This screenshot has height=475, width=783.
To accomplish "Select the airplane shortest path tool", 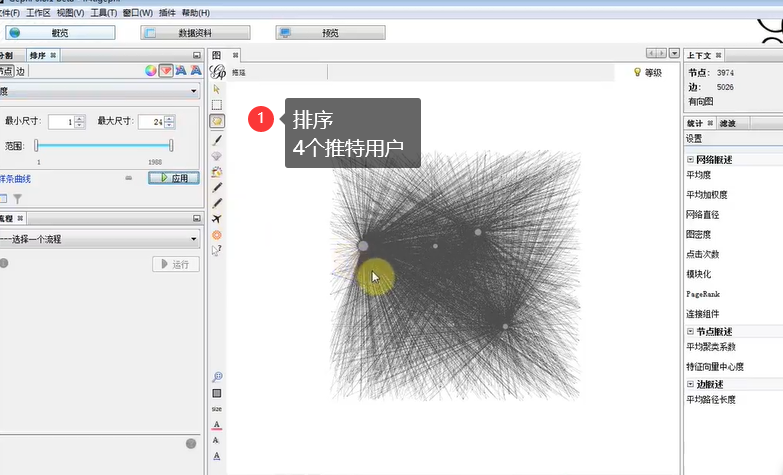I will point(217,219).
